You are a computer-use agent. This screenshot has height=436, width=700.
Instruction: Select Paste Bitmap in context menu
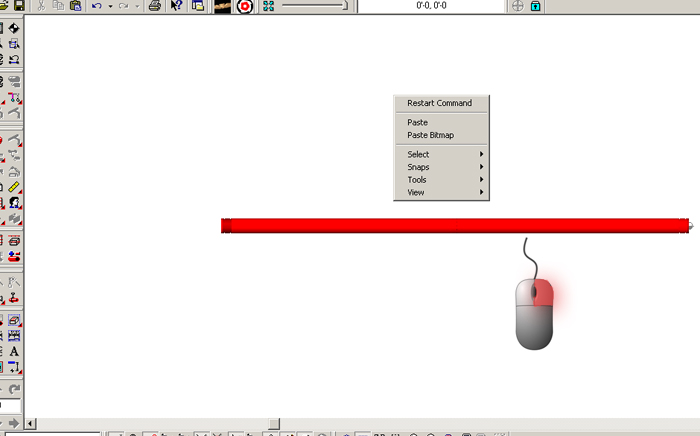coord(430,135)
